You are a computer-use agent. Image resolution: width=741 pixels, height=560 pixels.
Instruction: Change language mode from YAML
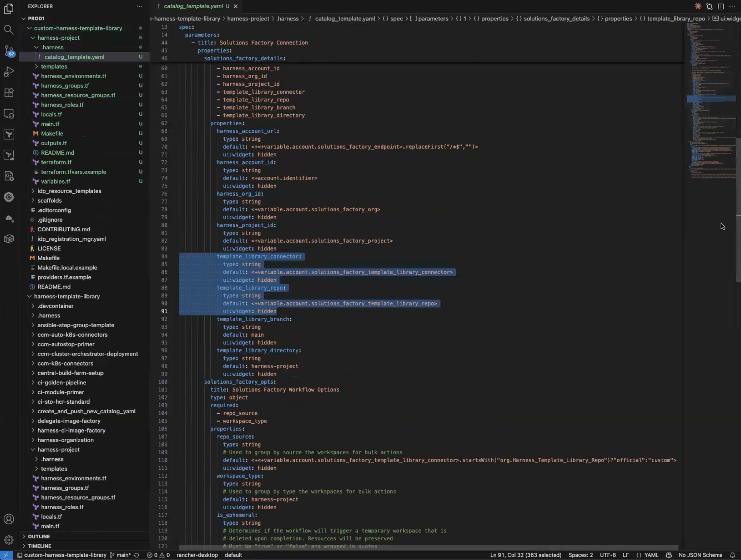coord(651,555)
